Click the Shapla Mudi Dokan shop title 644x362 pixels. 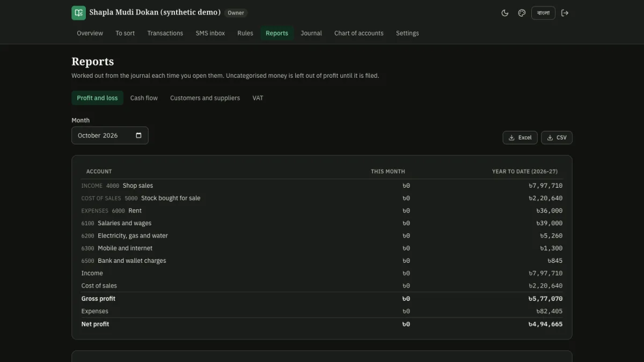(x=155, y=12)
